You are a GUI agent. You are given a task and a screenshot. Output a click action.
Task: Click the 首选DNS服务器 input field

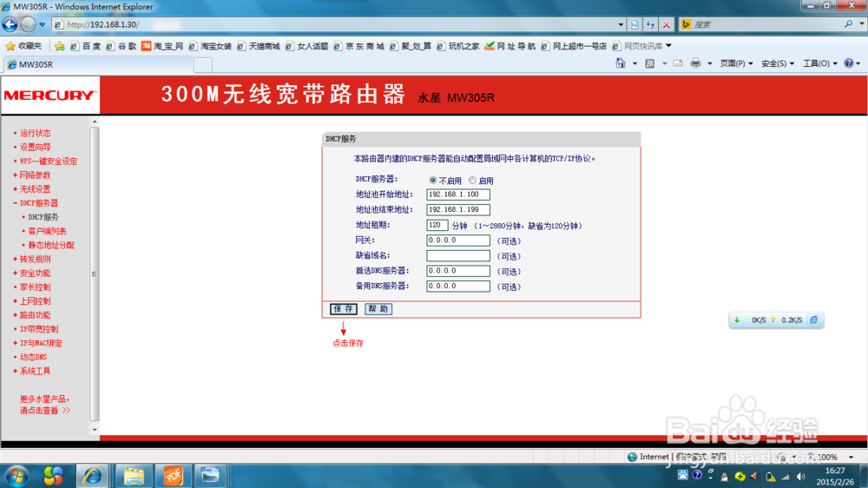(457, 271)
